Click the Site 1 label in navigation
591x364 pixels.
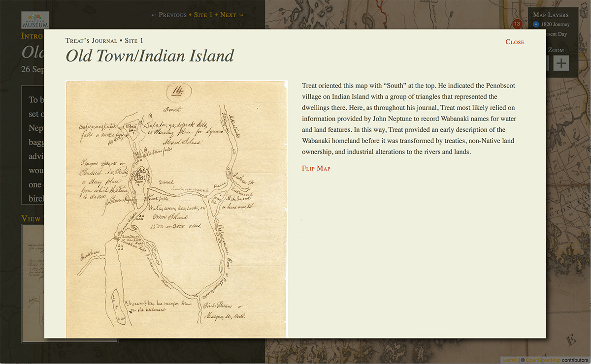(203, 15)
